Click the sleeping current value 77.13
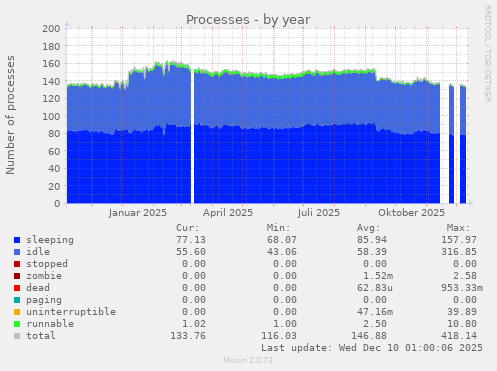Viewport: 497px width, 371px height. 191,240
